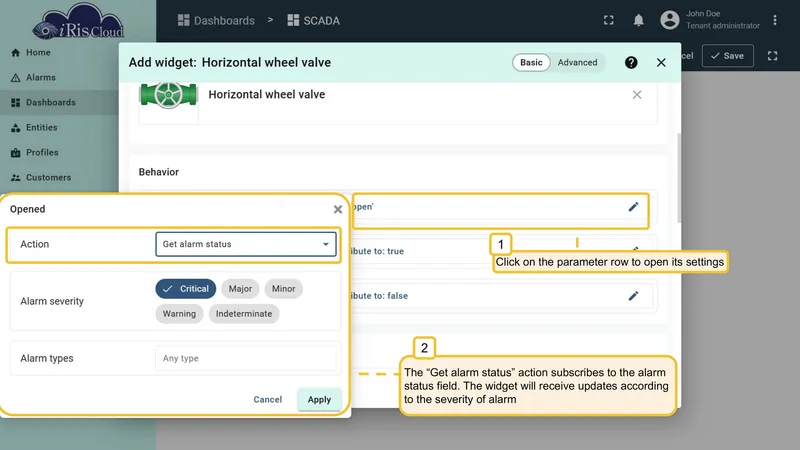The image size is (800, 450).
Task: Click Dashboards breadcrumb in top bar
Action: point(216,20)
